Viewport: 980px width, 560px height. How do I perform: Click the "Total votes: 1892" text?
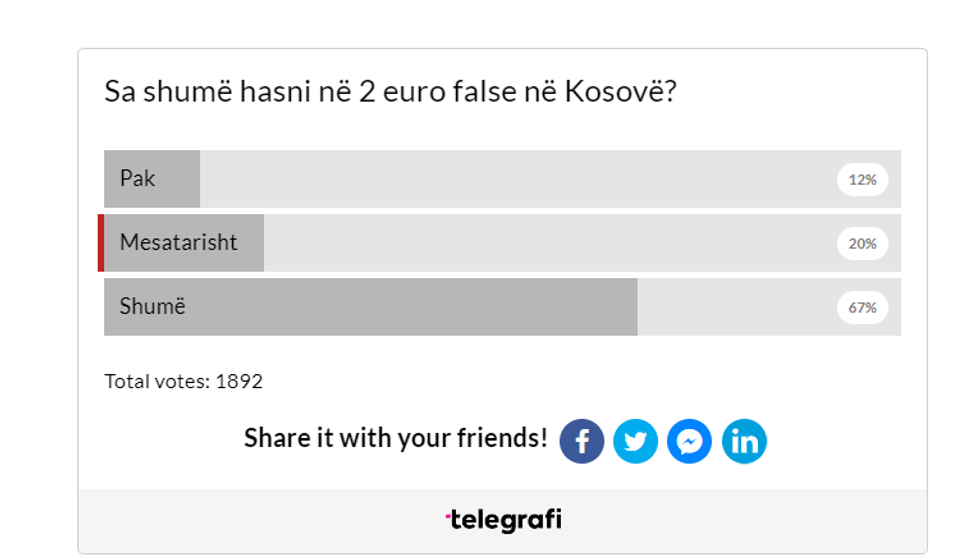[x=183, y=381]
